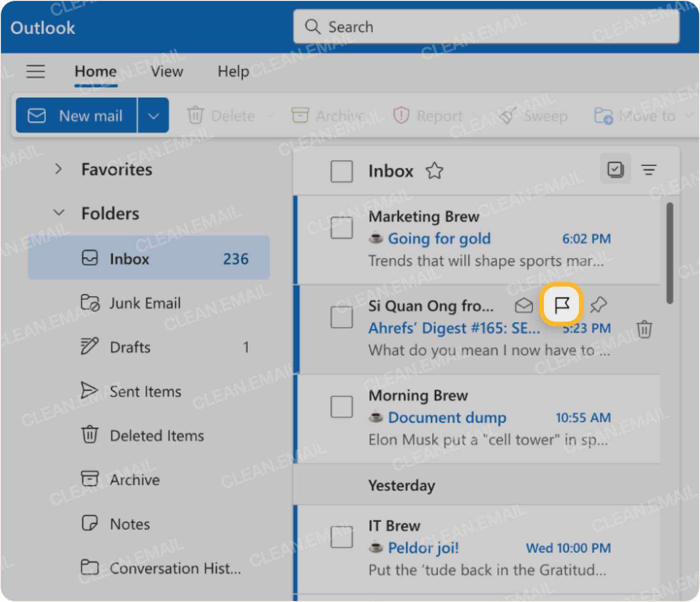Check the IT Brew message checkbox
This screenshot has height=602, width=700.
coord(341,537)
